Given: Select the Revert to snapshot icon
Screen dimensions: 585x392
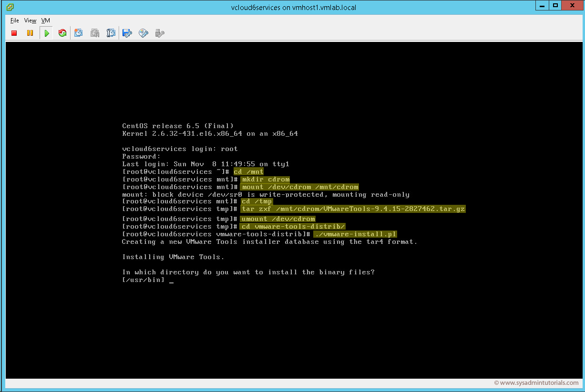Looking at the screenshot, I should click(94, 33).
